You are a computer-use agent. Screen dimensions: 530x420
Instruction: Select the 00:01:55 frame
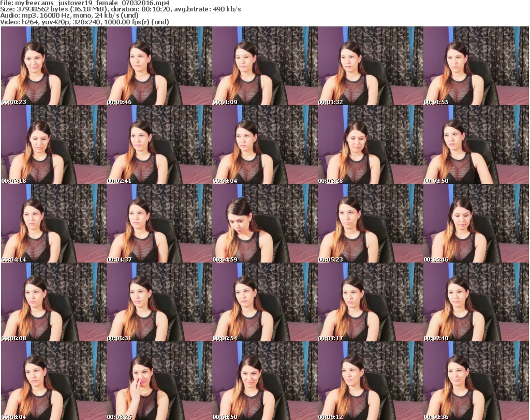(x=476, y=66)
